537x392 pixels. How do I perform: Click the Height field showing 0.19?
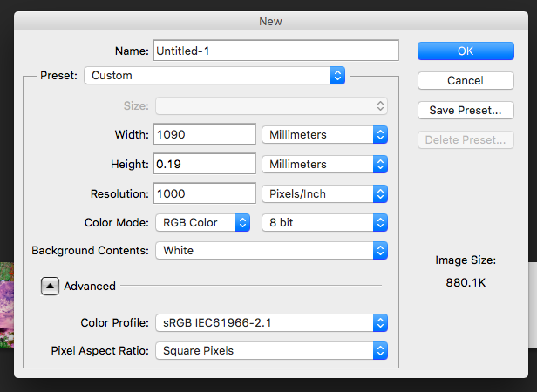pos(204,165)
